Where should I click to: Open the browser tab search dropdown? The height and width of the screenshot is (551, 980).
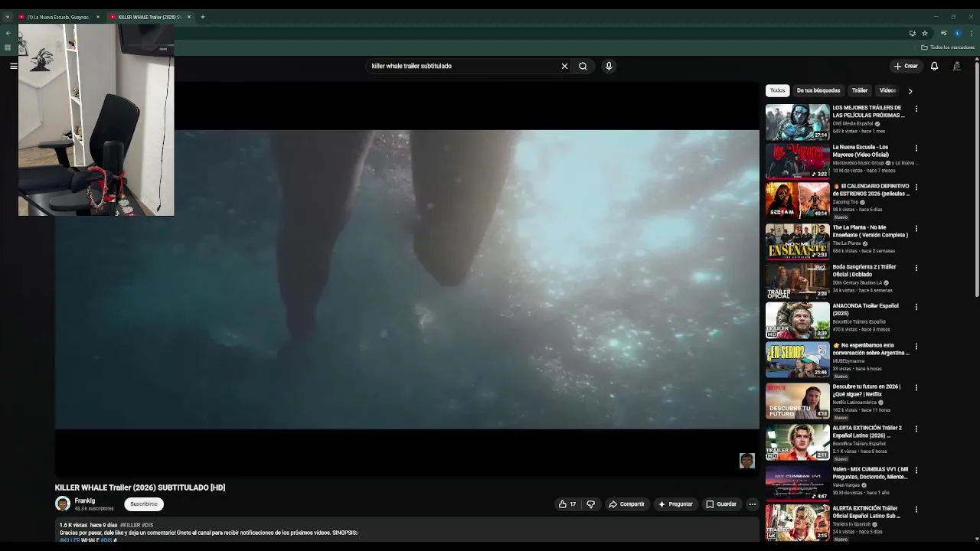point(8,17)
